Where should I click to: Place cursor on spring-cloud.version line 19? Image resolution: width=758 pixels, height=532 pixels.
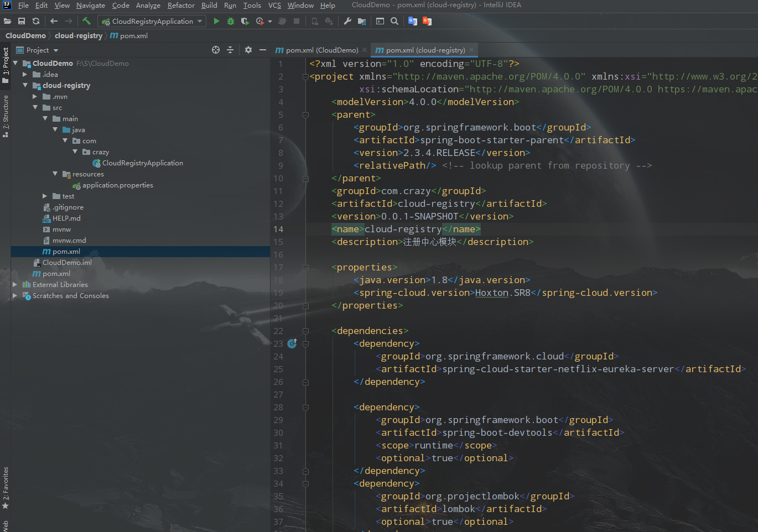pos(505,293)
